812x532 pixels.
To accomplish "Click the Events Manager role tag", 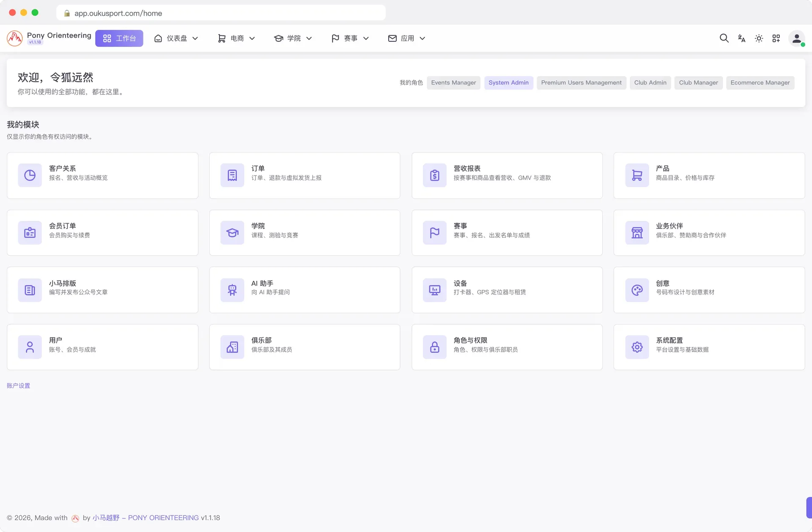I will (x=453, y=83).
